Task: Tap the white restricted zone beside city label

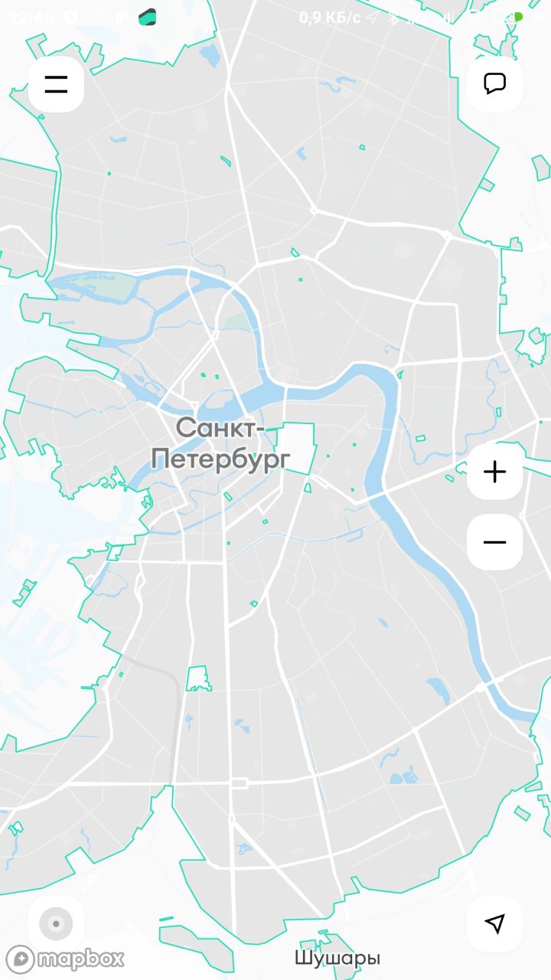Action: [x=296, y=449]
